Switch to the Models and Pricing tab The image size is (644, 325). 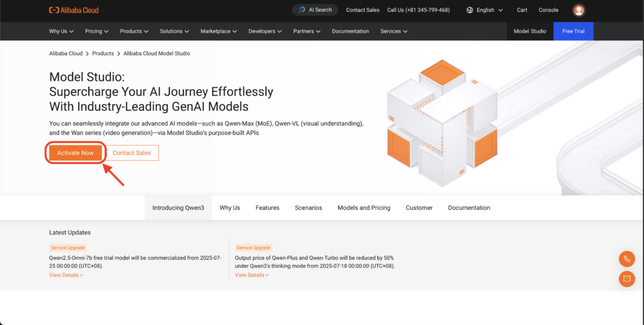coord(364,208)
